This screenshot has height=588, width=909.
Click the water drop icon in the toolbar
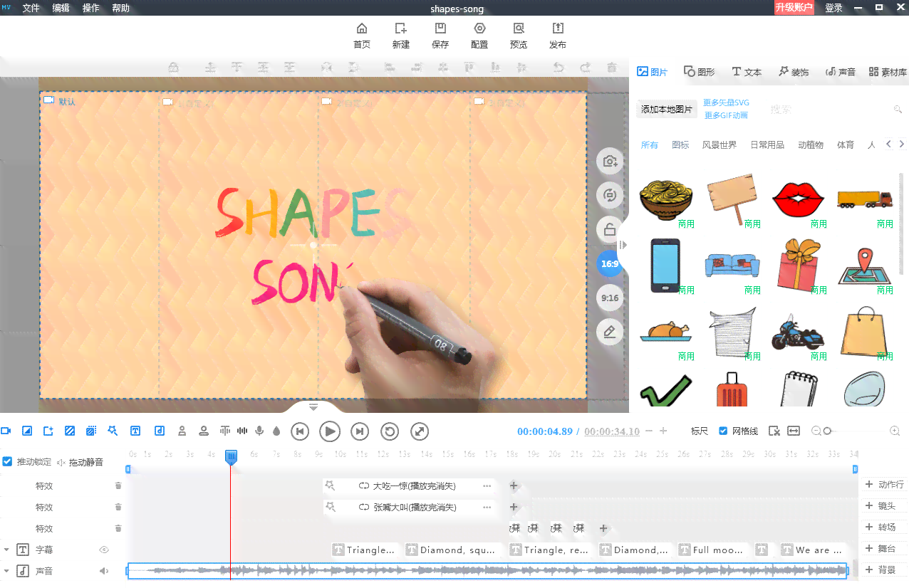(276, 431)
